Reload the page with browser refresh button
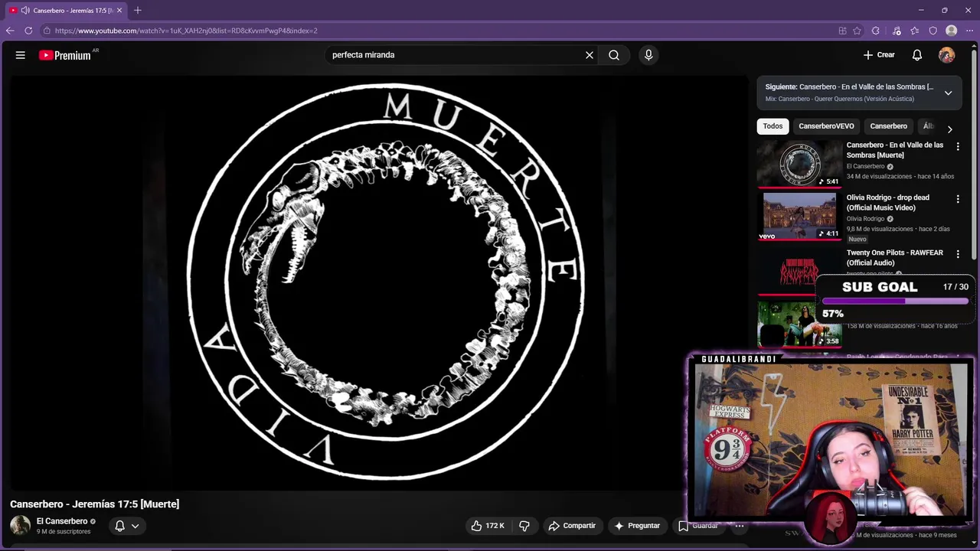The image size is (980, 551). 28,31
